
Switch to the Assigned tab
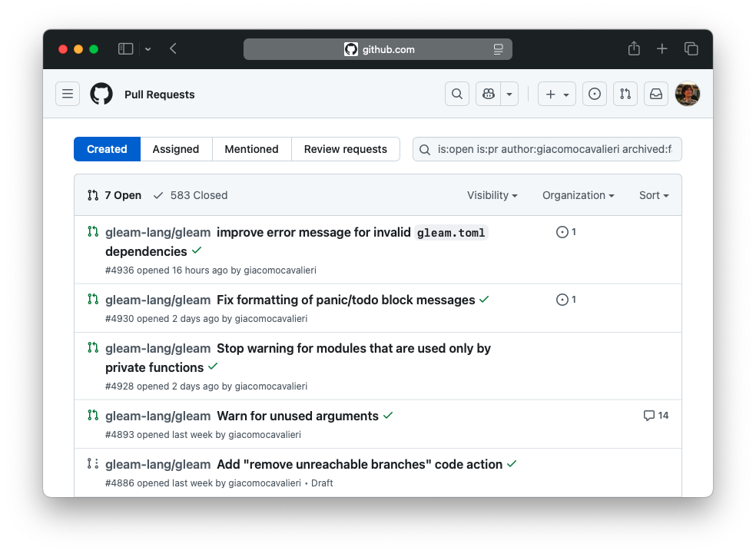(x=176, y=149)
